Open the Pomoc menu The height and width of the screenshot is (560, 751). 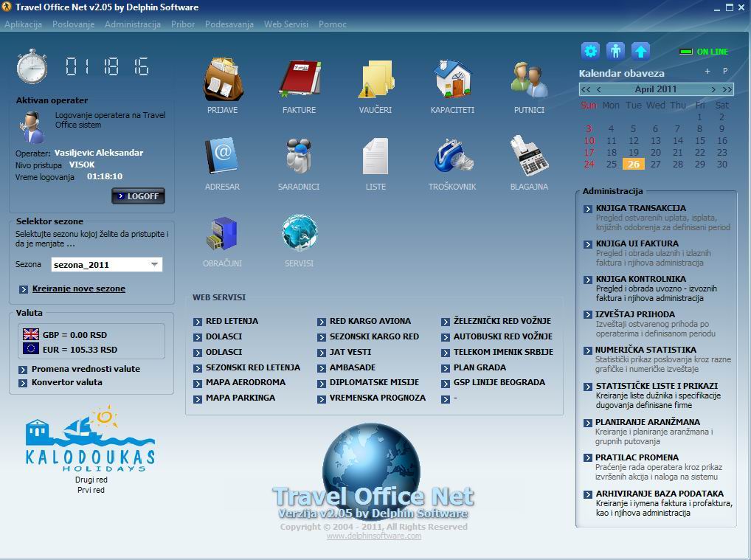point(333,24)
